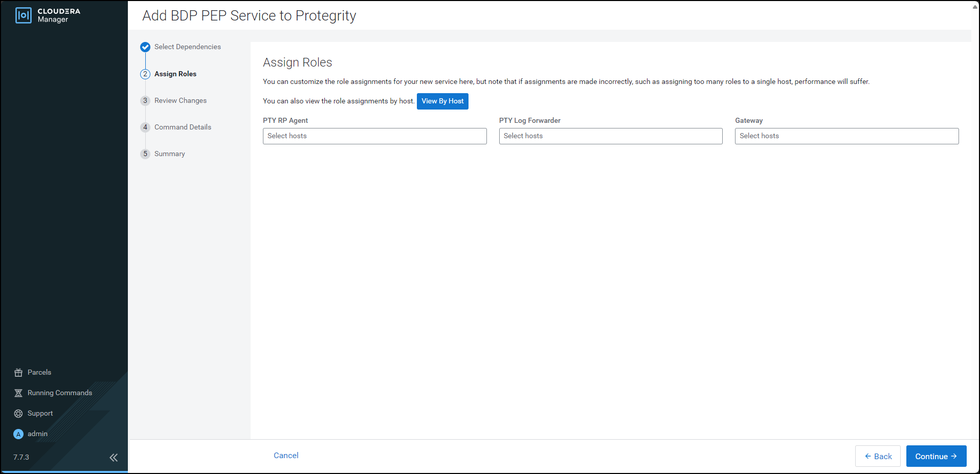Image resolution: width=980 pixels, height=474 pixels.
Task: Collapse sidebar with the double chevron icon
Action: 114,458
